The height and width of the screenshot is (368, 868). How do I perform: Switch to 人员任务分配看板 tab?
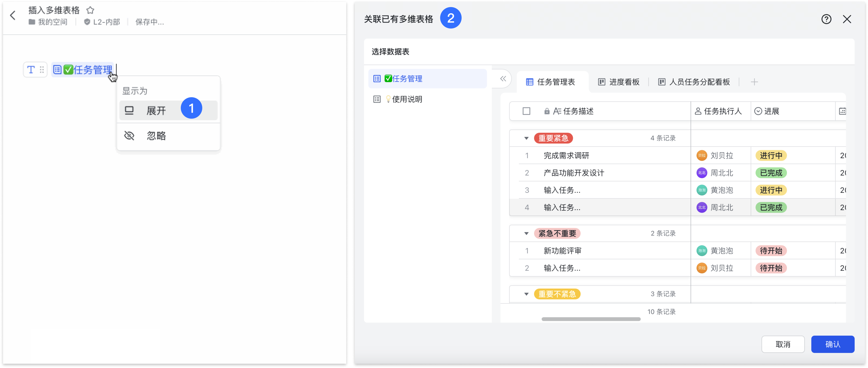(x=694, y=82)
